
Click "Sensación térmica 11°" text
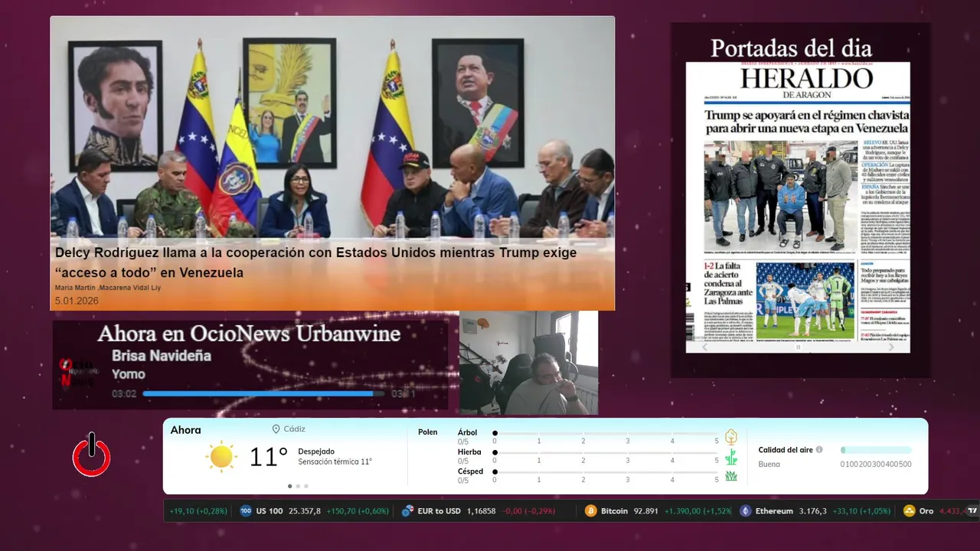335,461
